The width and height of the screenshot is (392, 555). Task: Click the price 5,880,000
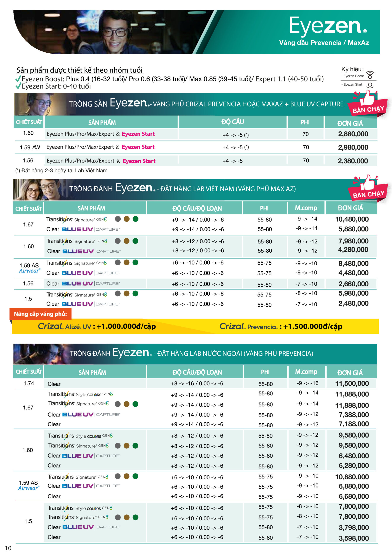click(354, 229)
